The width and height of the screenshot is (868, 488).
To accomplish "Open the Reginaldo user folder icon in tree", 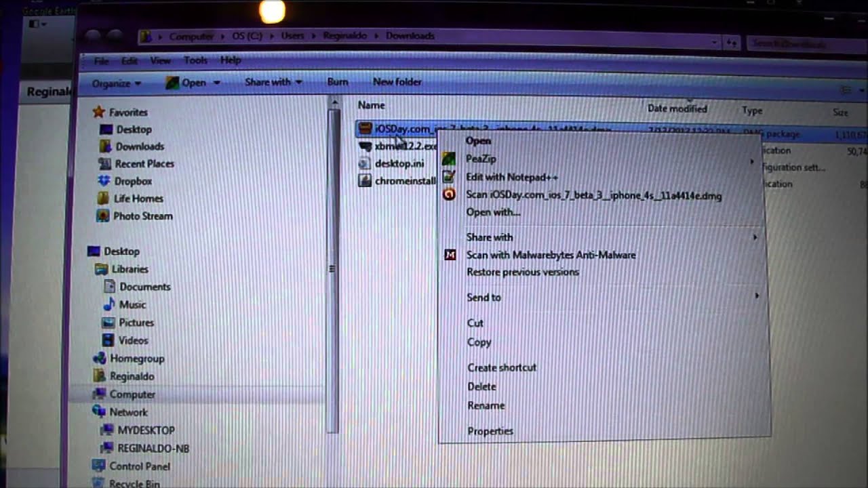I will [99, 376].
